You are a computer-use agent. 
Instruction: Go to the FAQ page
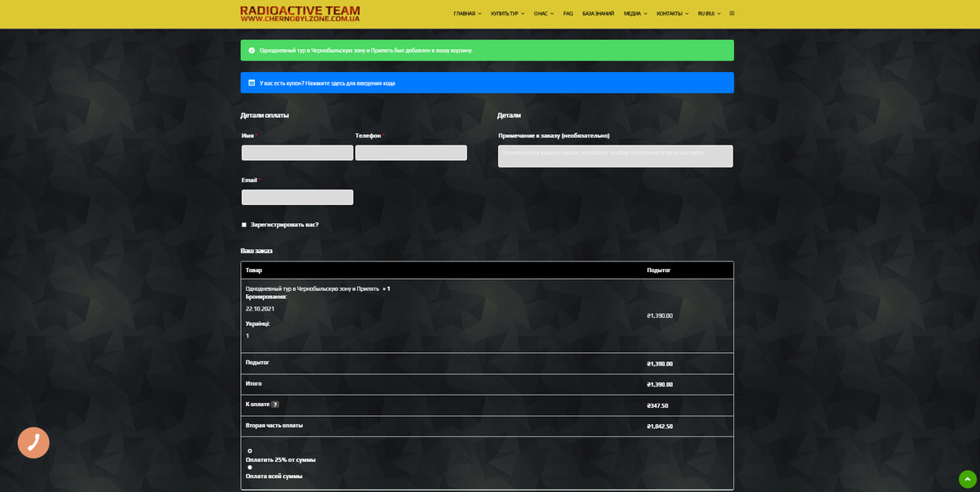568,13
